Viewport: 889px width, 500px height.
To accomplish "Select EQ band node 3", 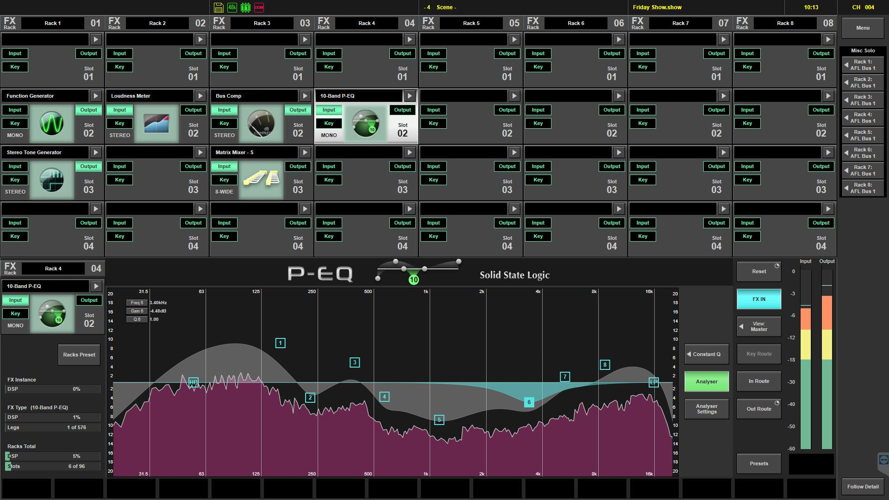I will click(354, 362).
